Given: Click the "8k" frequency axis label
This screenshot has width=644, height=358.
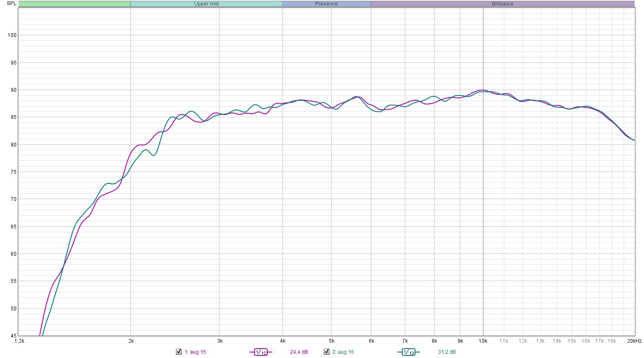Looking at the screenshot, I should pos(434,341).
